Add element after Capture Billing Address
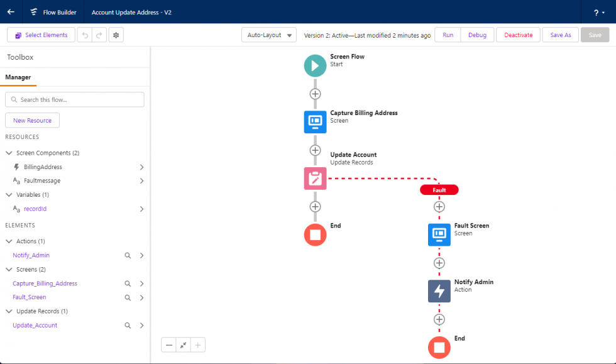 315,150
